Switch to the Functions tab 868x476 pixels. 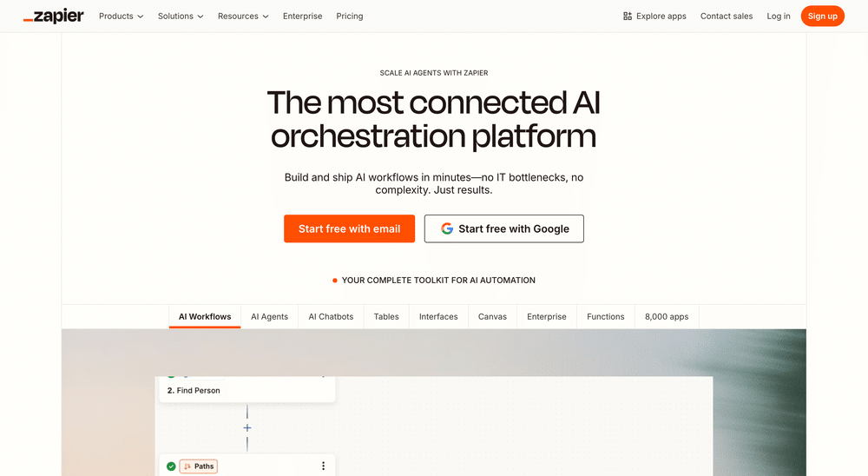(x=606, y=316)
